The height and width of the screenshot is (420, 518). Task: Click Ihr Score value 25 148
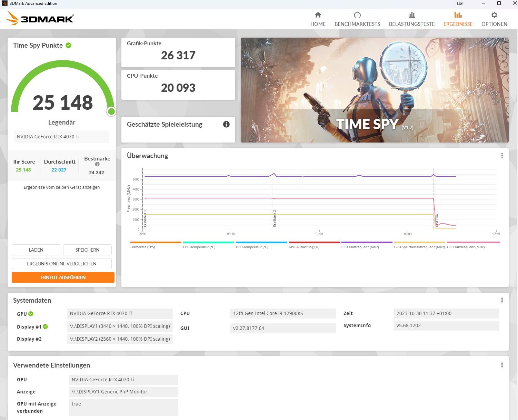(23, 170)
